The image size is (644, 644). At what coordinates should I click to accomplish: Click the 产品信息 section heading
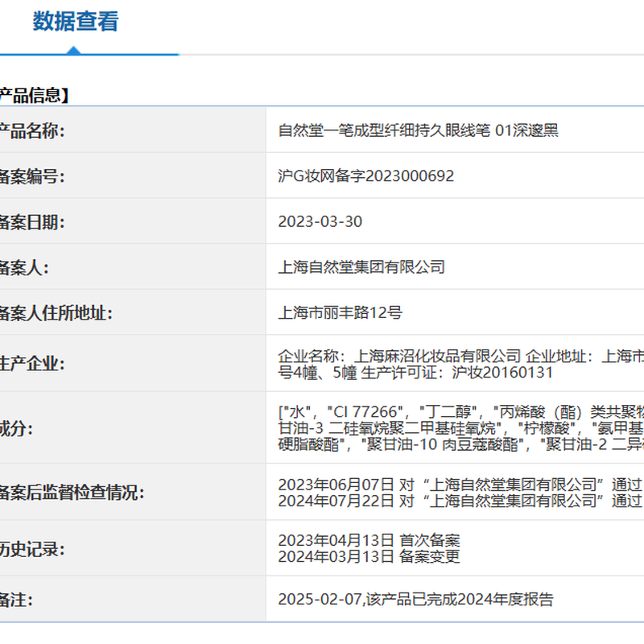click(32, 96)
